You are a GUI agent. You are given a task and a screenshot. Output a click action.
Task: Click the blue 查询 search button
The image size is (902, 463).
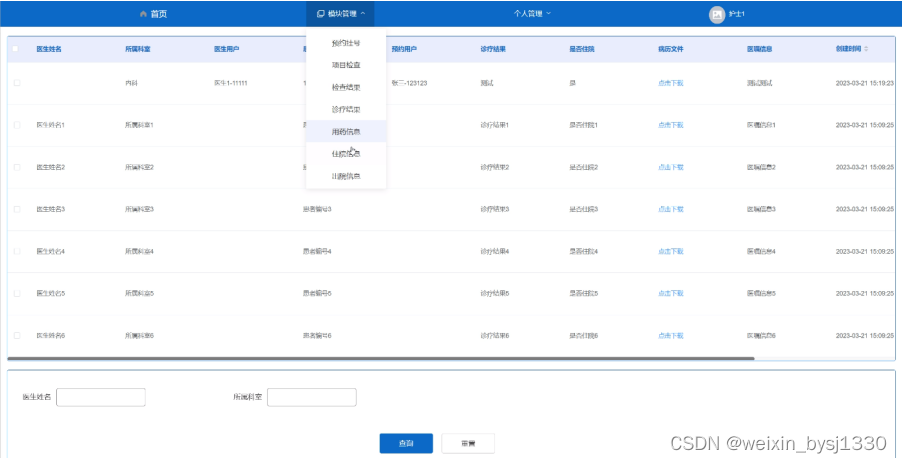tap(406, 443)
